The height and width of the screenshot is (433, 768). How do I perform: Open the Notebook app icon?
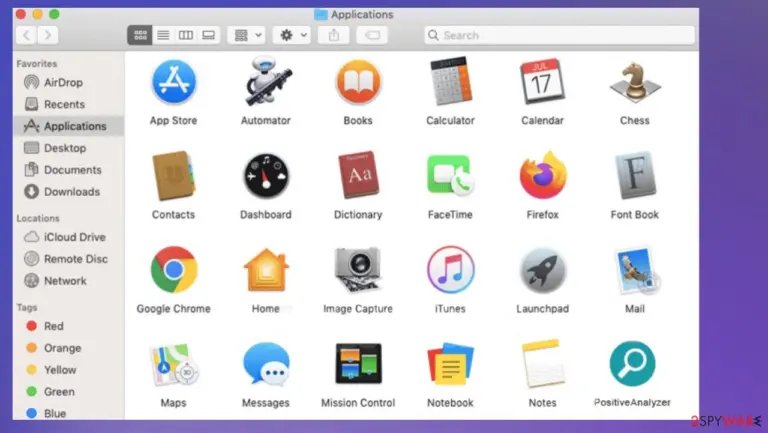[x=450, y=364]
